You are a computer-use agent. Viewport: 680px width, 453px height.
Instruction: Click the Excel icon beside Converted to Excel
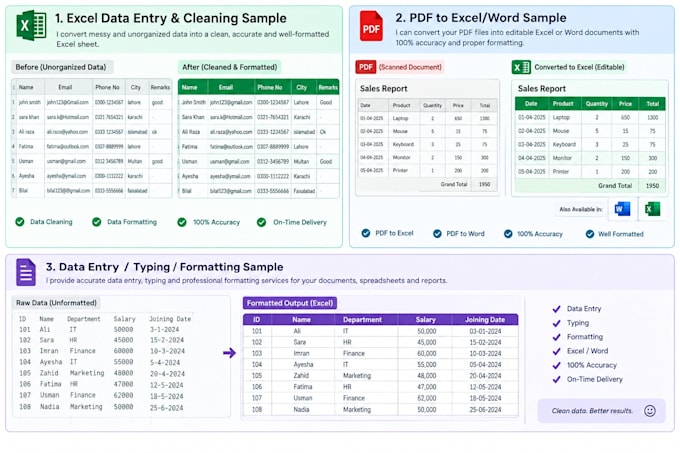pos(521,67)
